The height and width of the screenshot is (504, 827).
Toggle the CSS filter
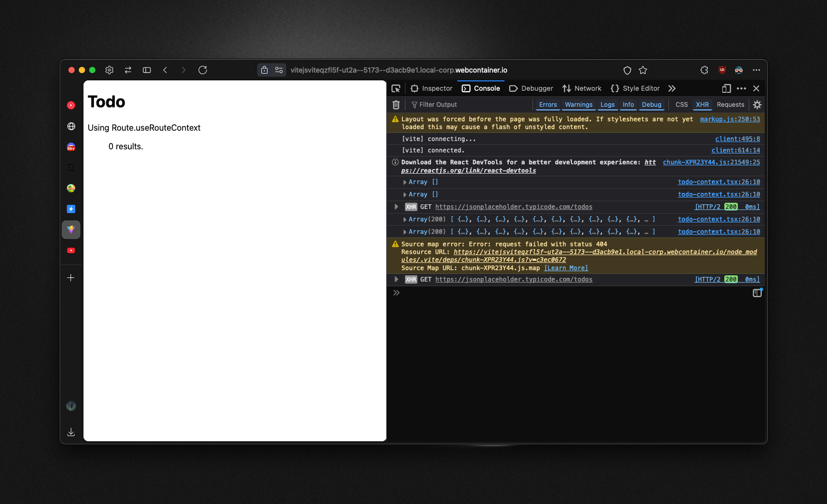click(682, 105)
